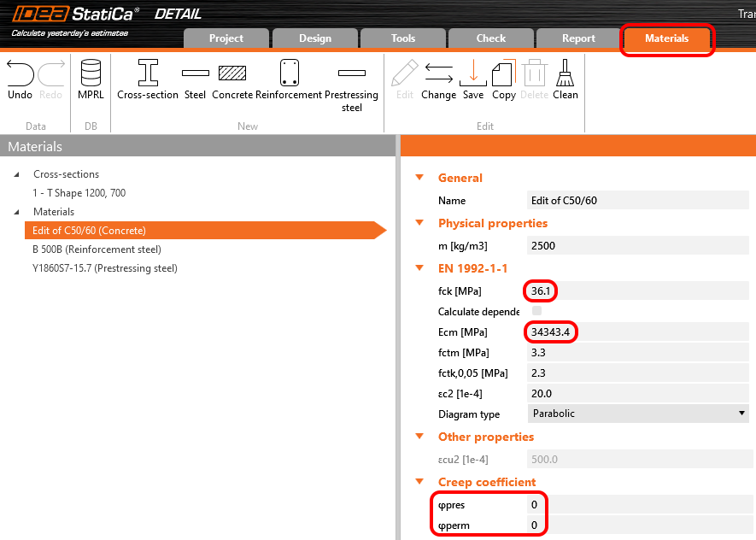The width and height of the screenshot is (756, 540).
Task: Collapse the EN 1992-1-1 section
Action: pos(419,268)
